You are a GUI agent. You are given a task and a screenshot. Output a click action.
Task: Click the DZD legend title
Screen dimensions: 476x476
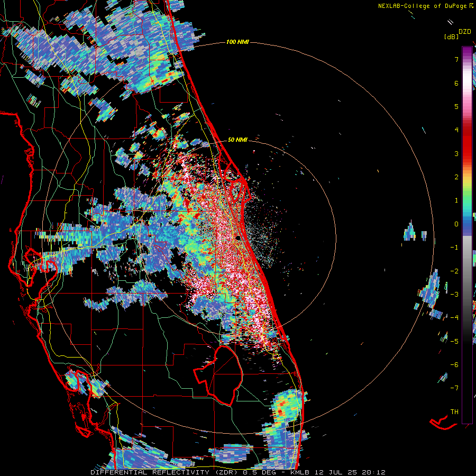[x=464, y=31]
